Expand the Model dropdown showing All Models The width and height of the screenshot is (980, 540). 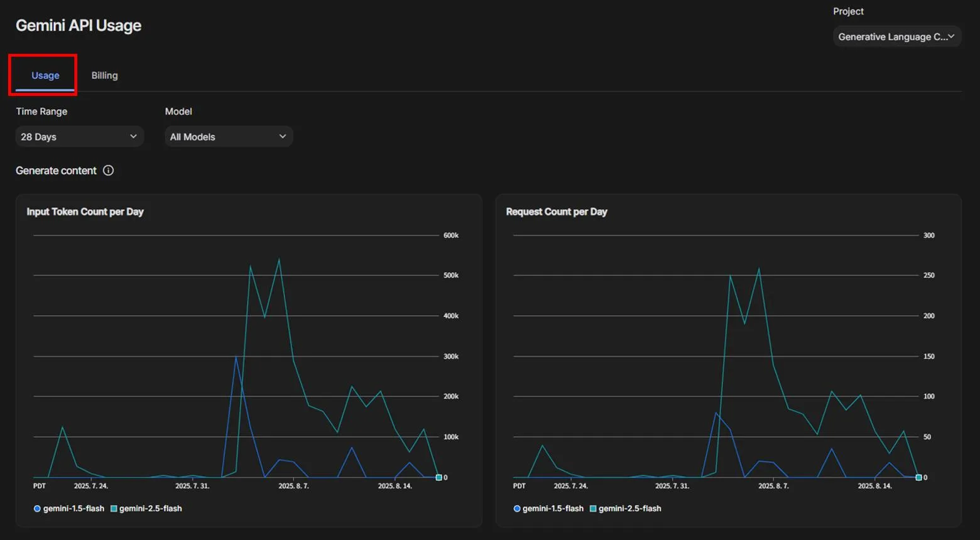pyautogui.click(x=229, y=136)
